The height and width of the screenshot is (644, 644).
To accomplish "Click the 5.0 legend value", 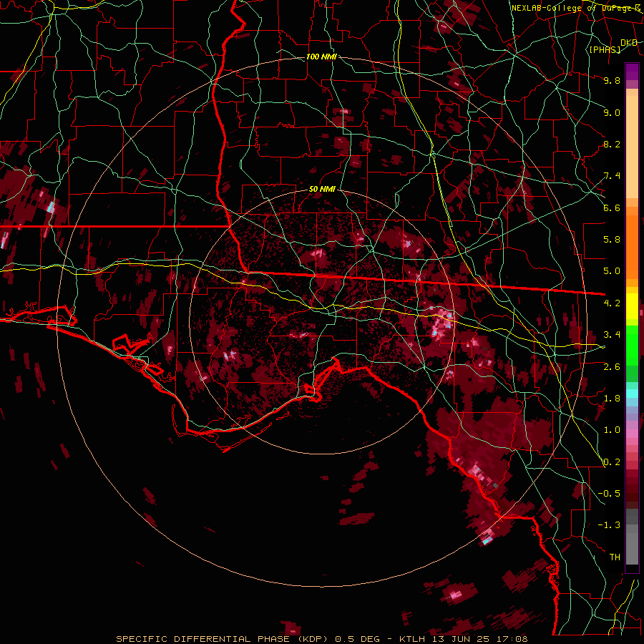I will (612, 271).
